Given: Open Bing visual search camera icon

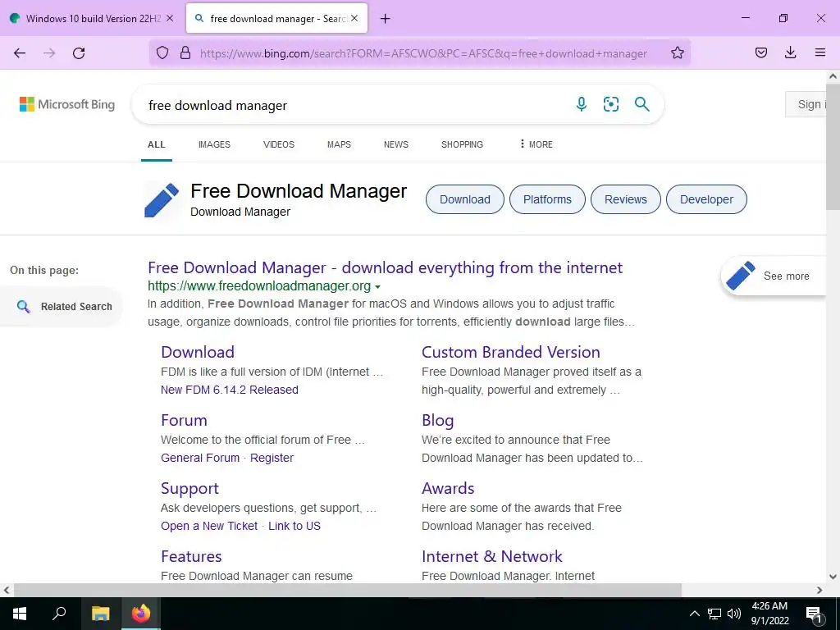Looking at the screenshot, I should (x=610, y=104).
